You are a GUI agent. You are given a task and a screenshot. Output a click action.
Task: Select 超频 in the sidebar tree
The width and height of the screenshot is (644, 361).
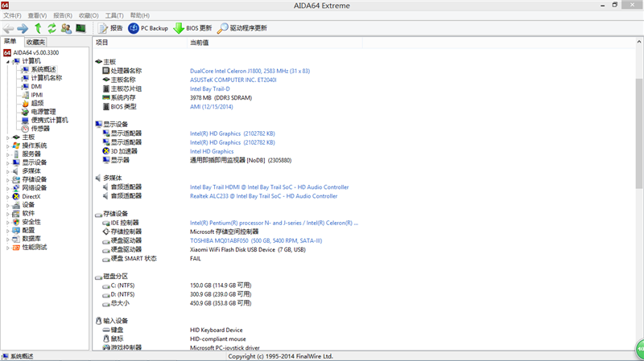click(x=37, y=103)
